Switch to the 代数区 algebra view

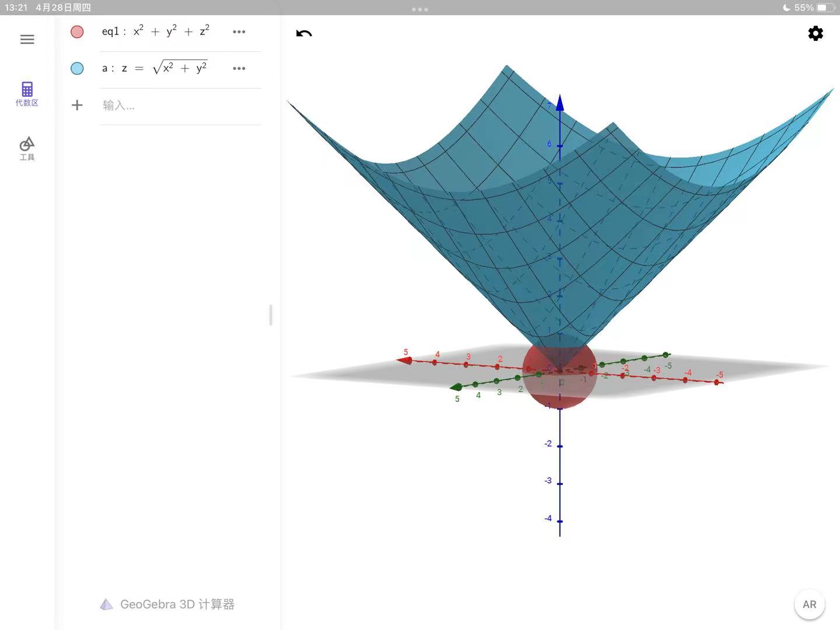pyautogui.click(x=27, y=94)
